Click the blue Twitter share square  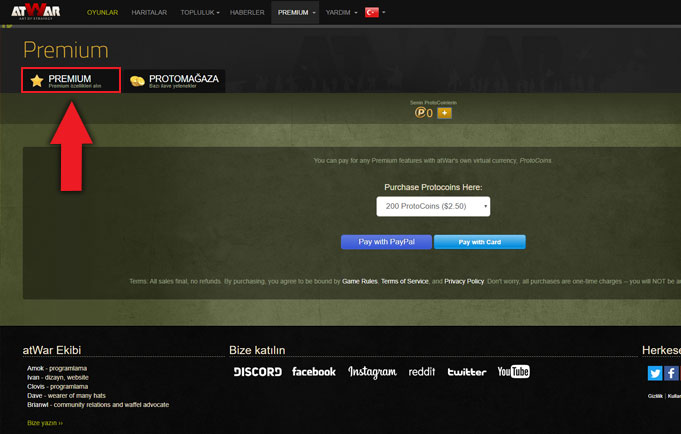[655, 373]
